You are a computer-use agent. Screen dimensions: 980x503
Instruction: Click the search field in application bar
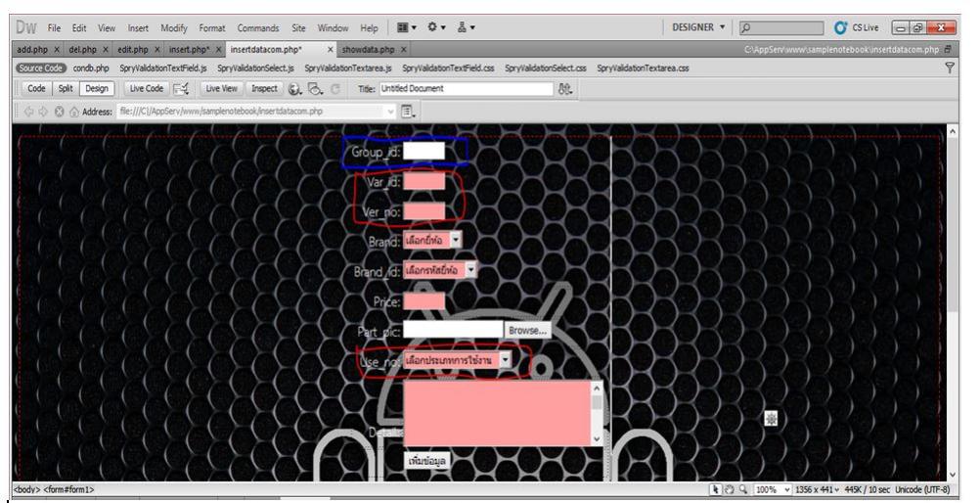click(781, 27)
